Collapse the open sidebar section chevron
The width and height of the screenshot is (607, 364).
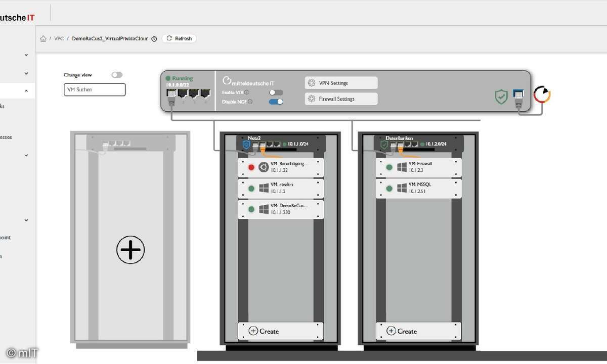(26, 91)
